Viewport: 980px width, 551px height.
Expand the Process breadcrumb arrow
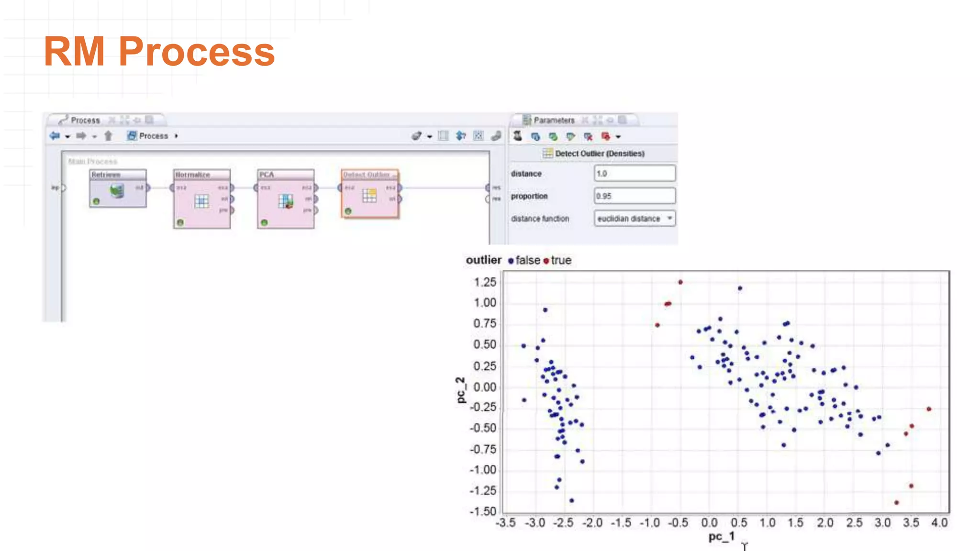tap(177, 136)
